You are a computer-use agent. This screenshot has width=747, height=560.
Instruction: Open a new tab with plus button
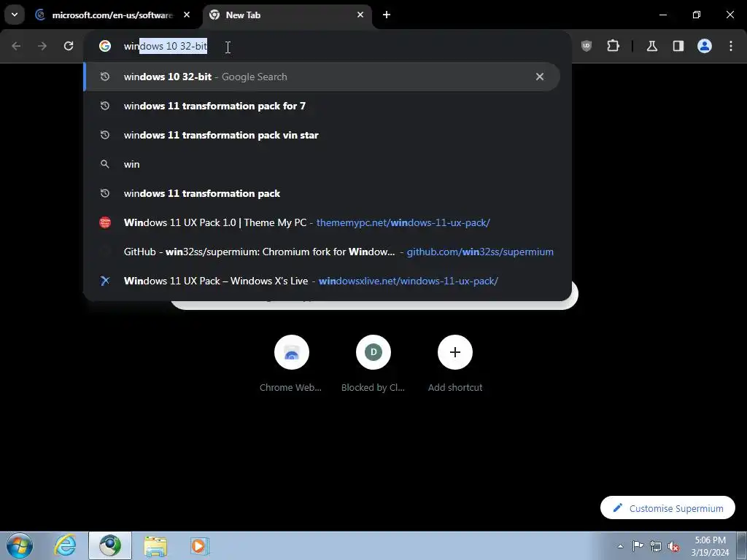[387, 15]
